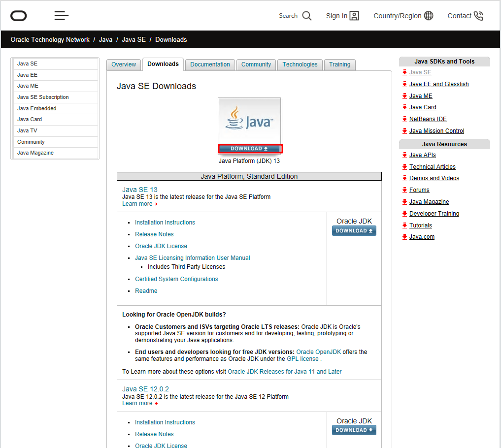Image resolution: width=501 pixels, height=448 pixels.
Task: Open Java Magazine link in Java Resources
Action: coord(429,202)
